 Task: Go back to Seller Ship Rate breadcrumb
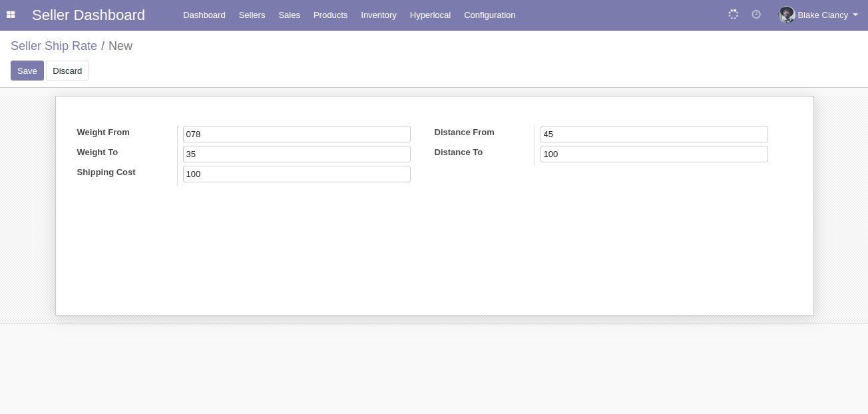click(54, 46)
